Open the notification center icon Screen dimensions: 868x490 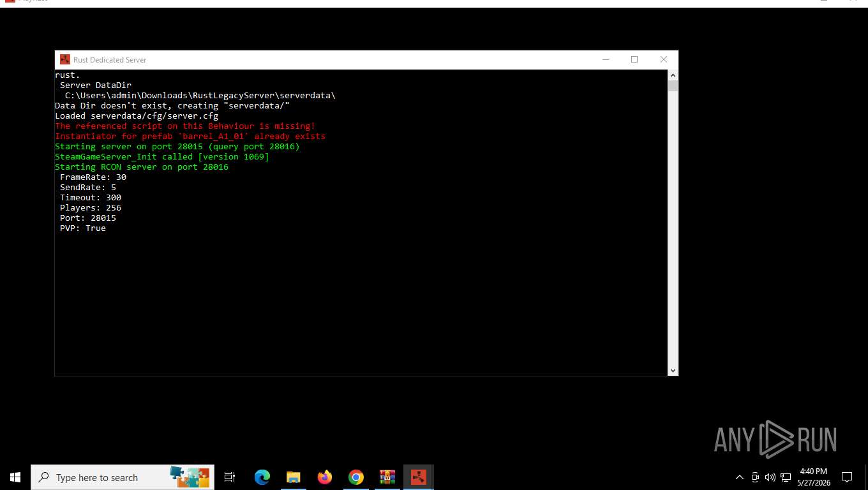tap(847, 477)
